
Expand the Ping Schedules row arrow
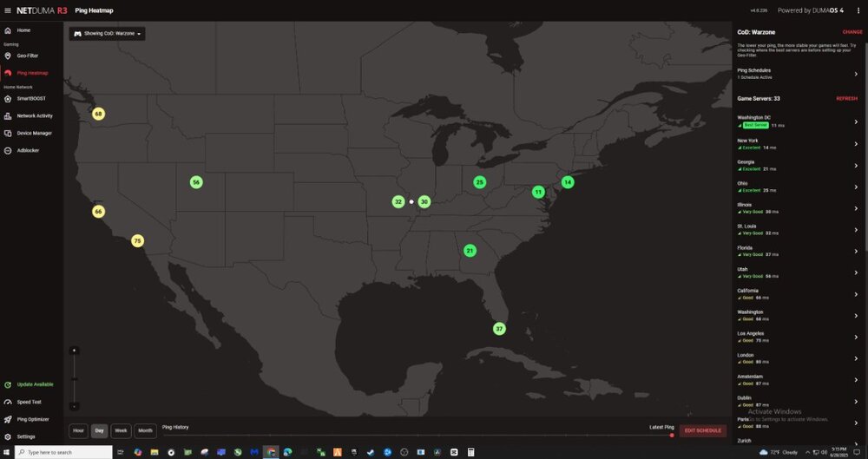[856, 74]
